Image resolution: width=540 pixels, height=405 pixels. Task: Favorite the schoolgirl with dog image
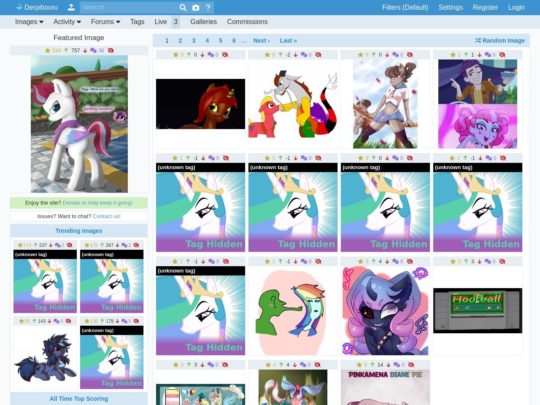[x=360, y=55]
